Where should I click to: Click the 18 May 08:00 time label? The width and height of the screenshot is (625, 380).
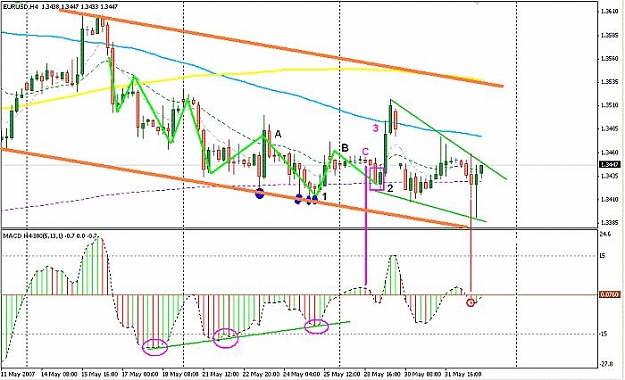[x=181, y=375]
